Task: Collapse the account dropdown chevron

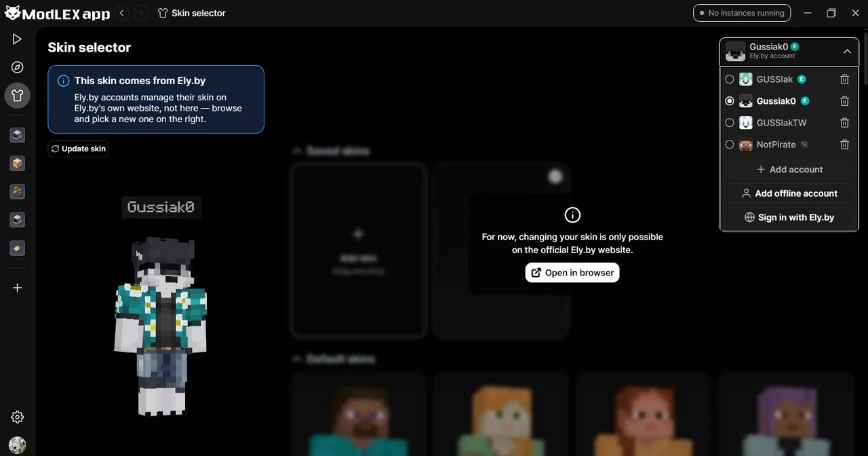Action: (847, 51)
